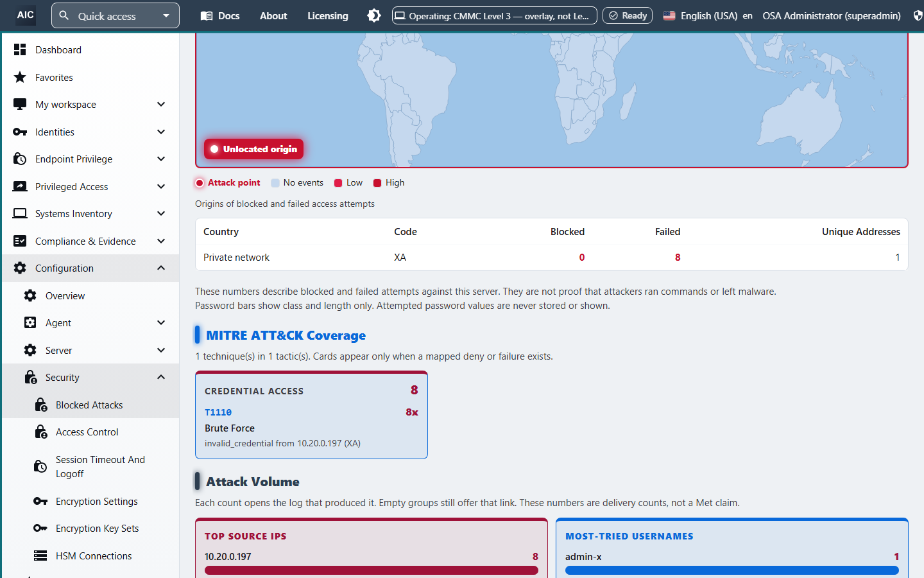Click the My workspace monitor icon
The image size is (924, 578).
pyautogui.click(x=20, y=104)
